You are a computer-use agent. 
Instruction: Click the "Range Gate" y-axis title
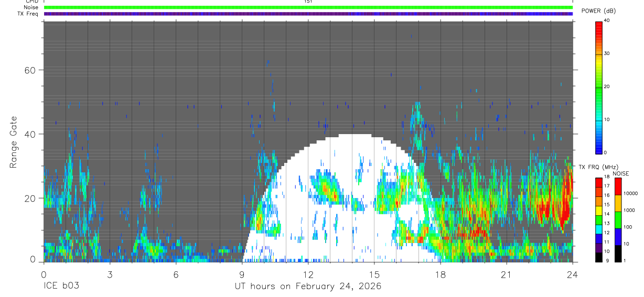coord(14,142)
